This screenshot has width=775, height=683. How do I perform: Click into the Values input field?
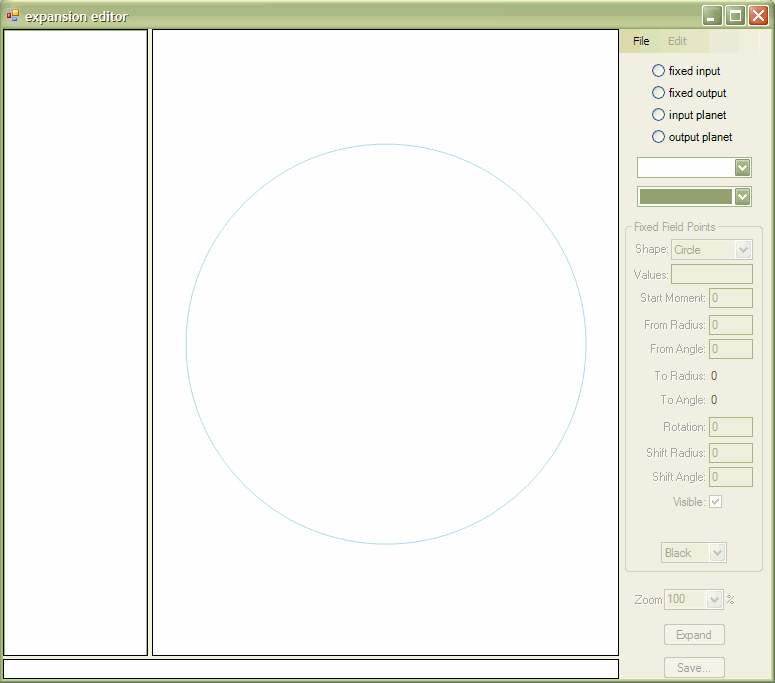[712, 274]
